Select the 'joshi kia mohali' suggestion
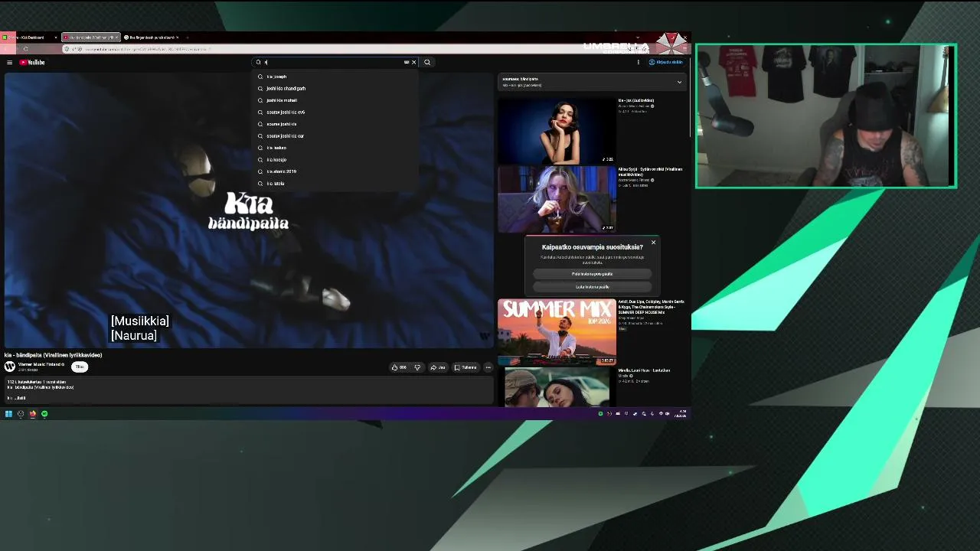This screenshot has height=551, width=980. click(335, 100)
